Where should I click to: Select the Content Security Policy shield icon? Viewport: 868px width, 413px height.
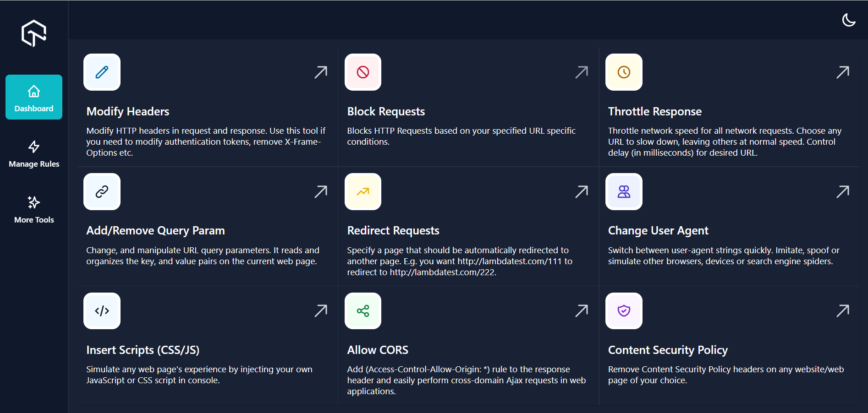(624, 311)
